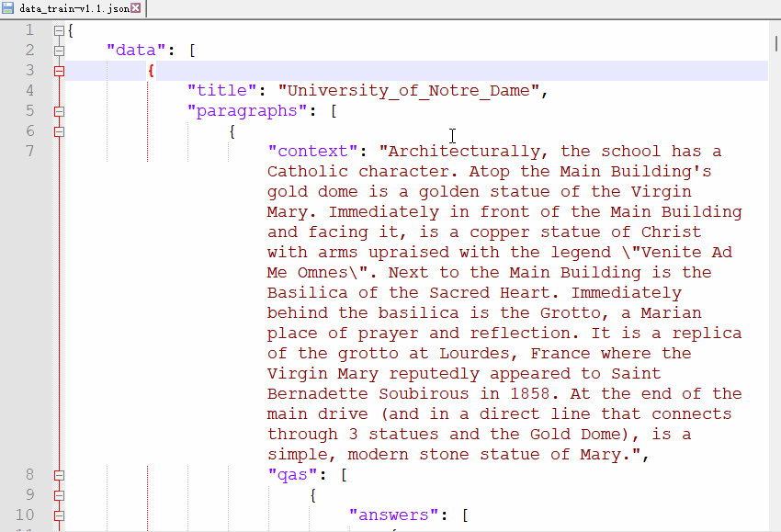Click the "data" key text
This screenshot has width=781, height=532.
tap(136, 51)
